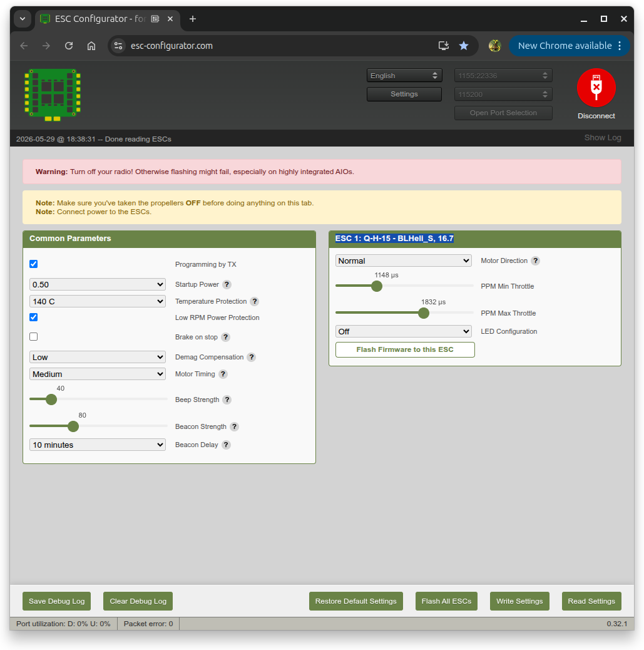The width and height of the screenshot is (644, 650).
Task: Show Brake on stop help icon
Action: coord(225,337)
